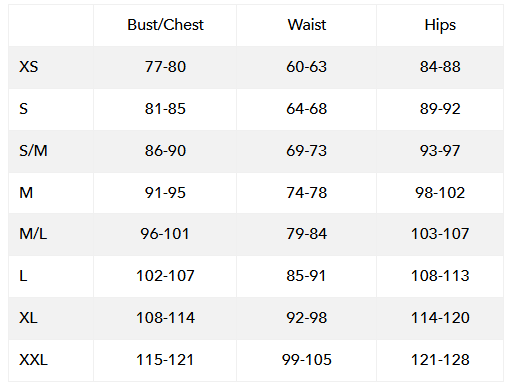This screenshot has height=387, width=507.
Task: Select the L size row label
Action: [23, 276]
